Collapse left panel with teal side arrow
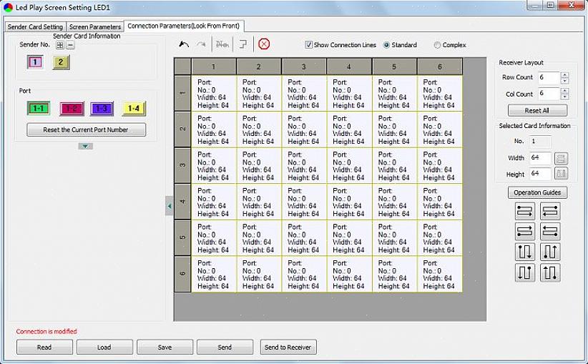 coord(170,206)
